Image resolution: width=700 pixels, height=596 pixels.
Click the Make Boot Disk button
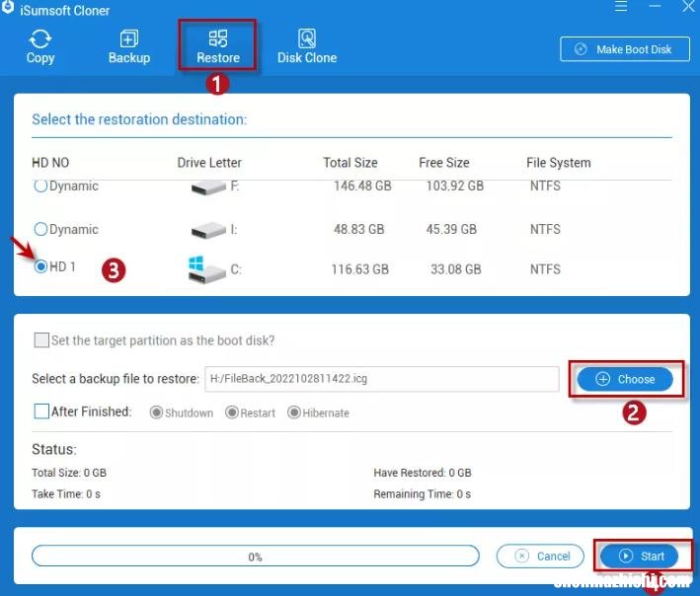point(623,49)
